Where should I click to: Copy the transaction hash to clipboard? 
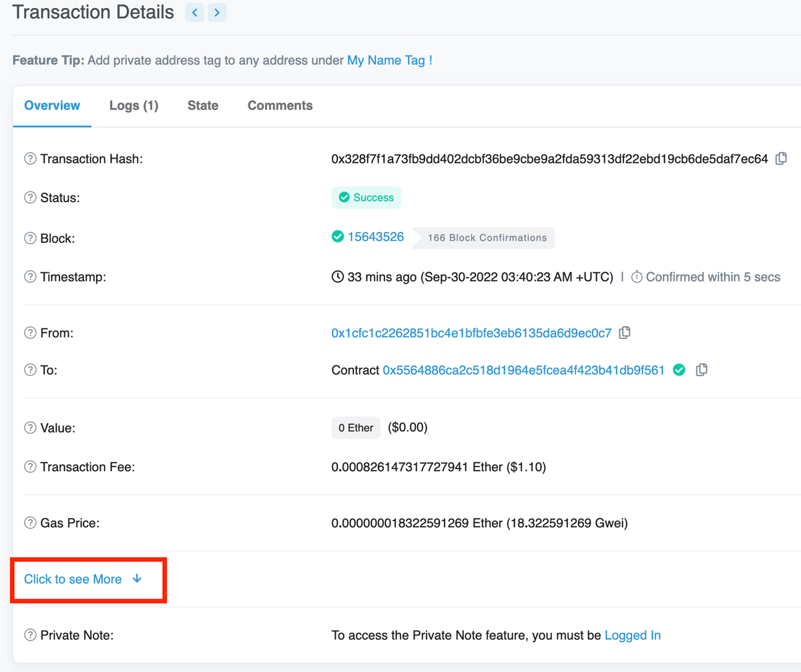781,159
